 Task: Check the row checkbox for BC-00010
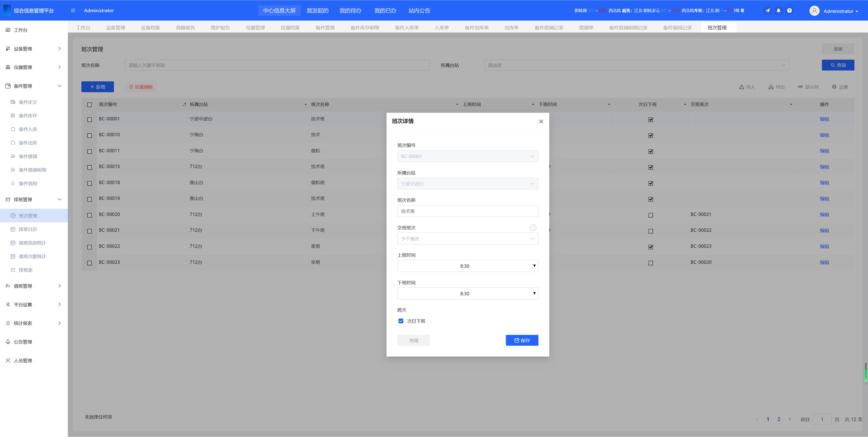point(89,135)
